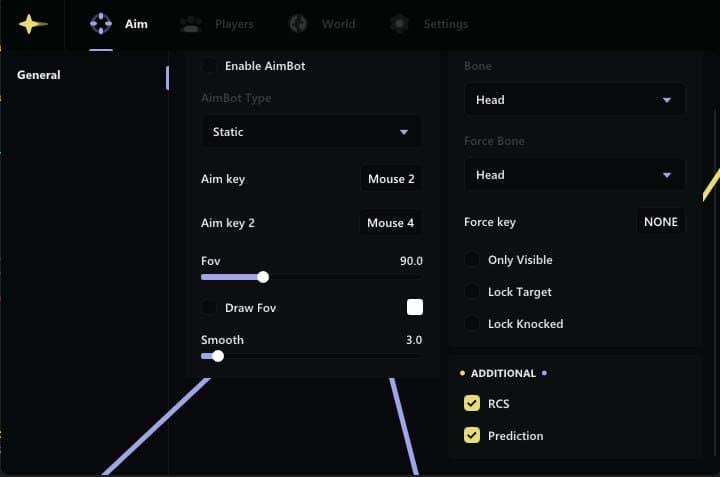
Task: Click the Players group icon
Action: tap(191, 24)
